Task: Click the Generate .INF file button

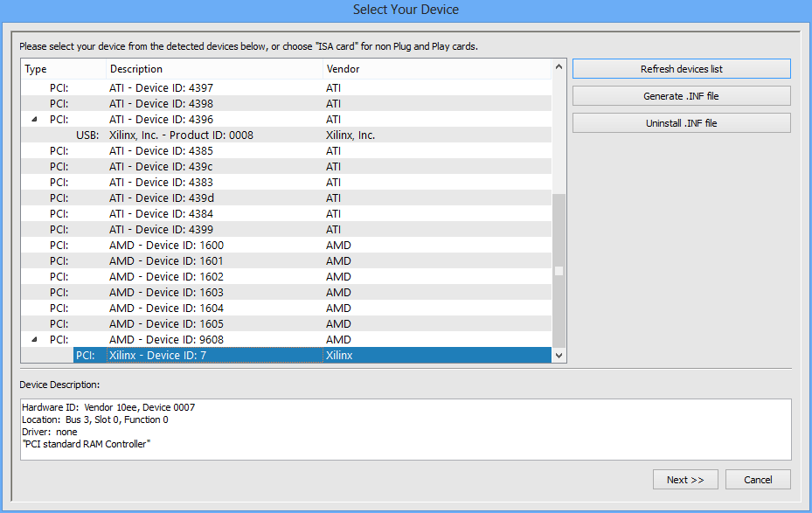Action: click(681, 96)
